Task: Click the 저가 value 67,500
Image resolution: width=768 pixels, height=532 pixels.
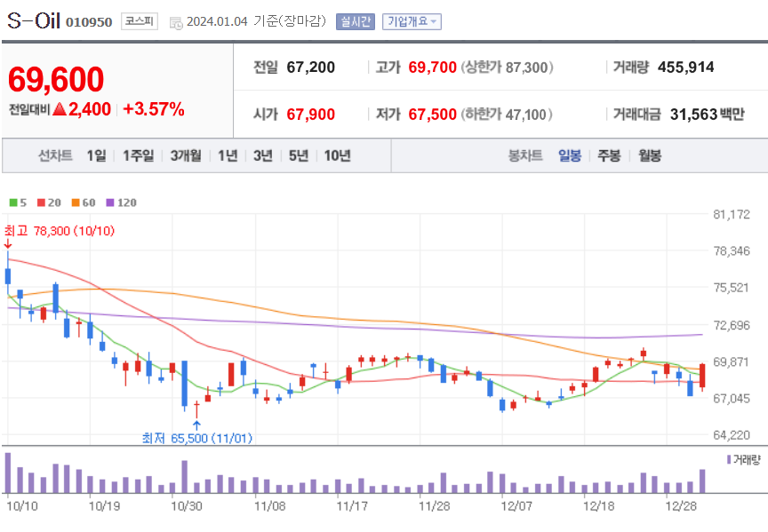Action: tap(433, 115)
